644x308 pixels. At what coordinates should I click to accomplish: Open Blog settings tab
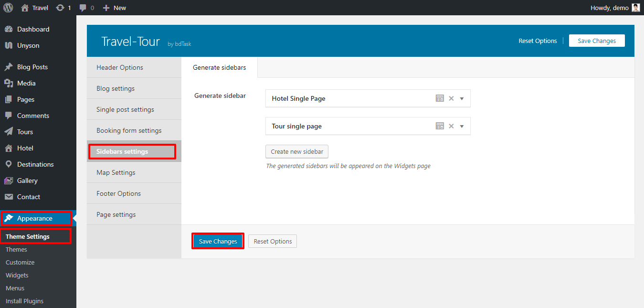point(134,88)
